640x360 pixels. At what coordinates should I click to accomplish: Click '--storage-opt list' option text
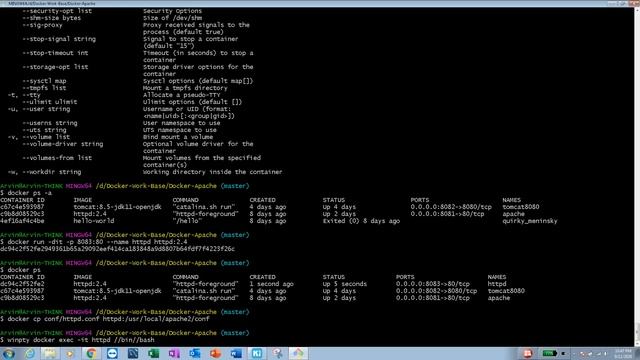(x=56, y=67)
